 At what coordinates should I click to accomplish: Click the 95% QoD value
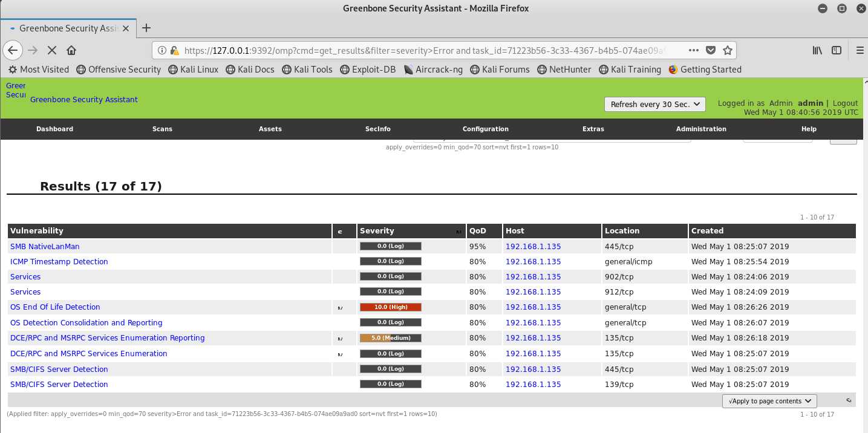[477, 246]
